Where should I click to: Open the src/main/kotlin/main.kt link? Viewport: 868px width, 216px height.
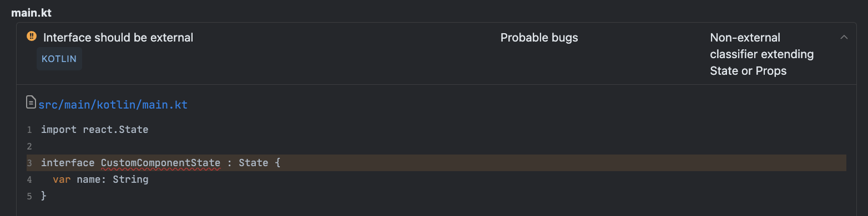tap(113, 105)
